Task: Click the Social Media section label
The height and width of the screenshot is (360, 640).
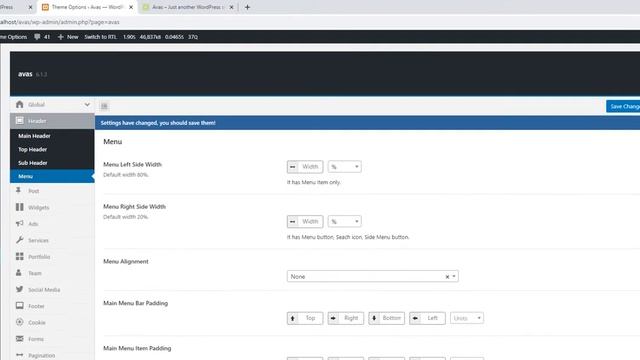Action: tap(44, 289)
